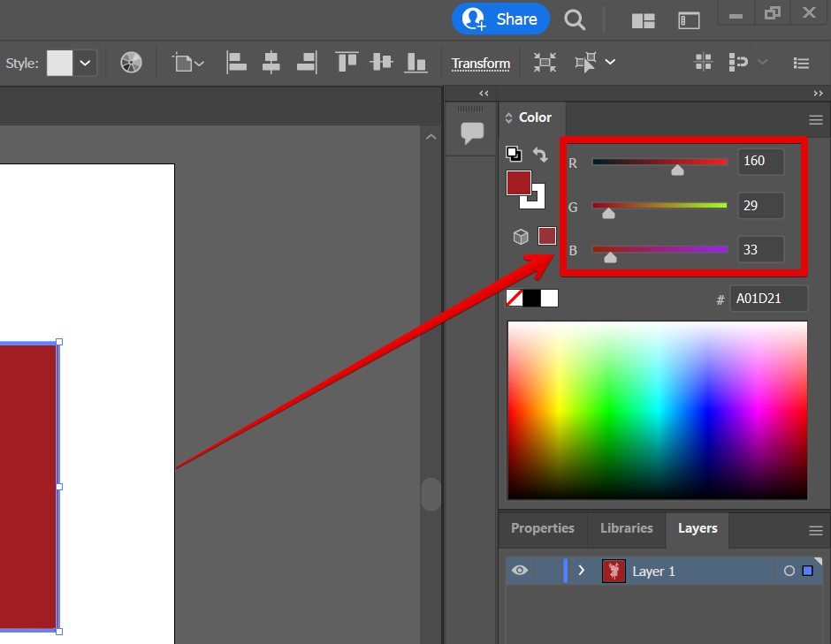Open the Comments speech bubble panel
Screen dimensions: 831x644
tap(472, 133)
